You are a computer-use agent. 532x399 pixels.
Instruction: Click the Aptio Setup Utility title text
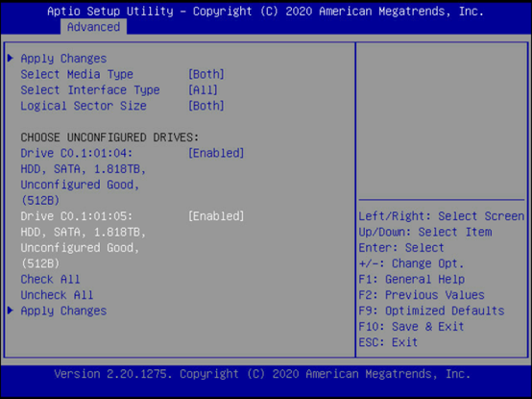pos(266,12)
